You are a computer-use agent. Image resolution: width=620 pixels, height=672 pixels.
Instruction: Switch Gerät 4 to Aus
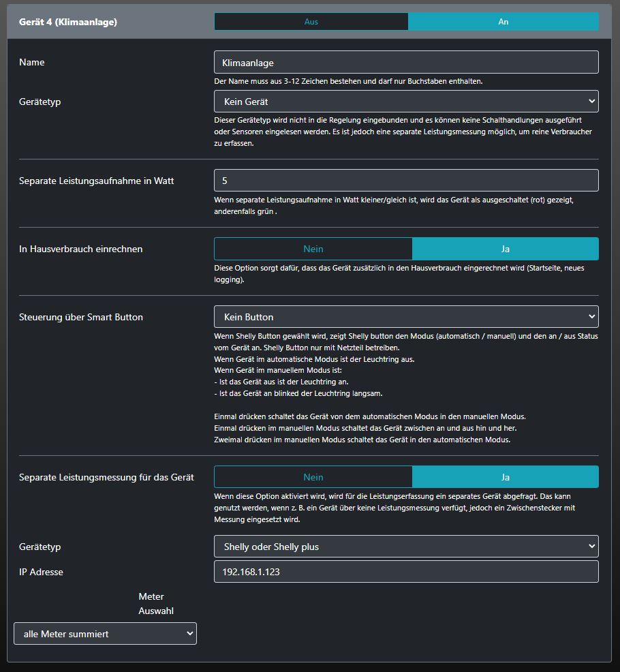coord(311,21)
